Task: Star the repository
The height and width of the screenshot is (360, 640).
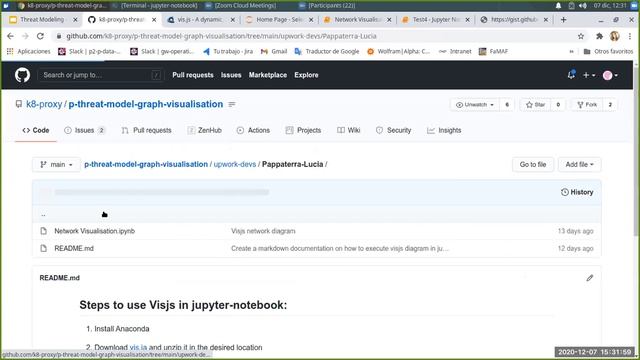Action: tap(536, 105)
